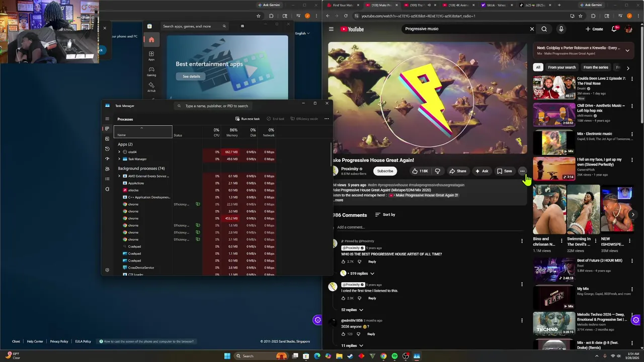Expand AMD External Events Service row
This screenshot has width=644, height=362.
(119, 176)
